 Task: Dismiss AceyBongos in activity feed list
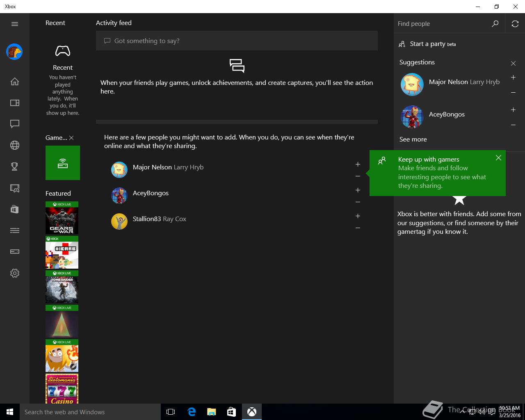point(358,202)
